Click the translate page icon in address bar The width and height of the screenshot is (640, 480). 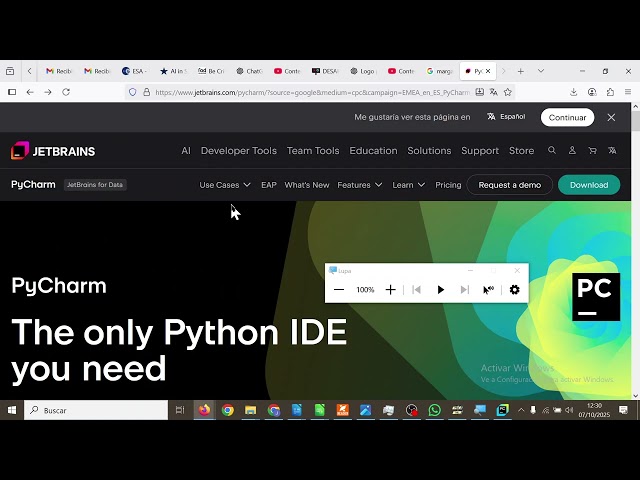coord(493,92)
